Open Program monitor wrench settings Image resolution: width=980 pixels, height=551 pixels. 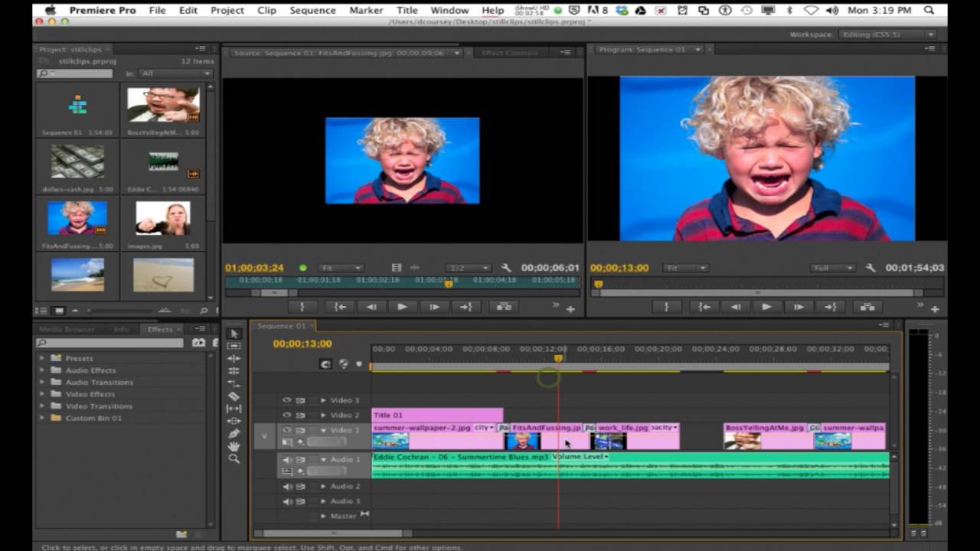(x=871, y=268)
